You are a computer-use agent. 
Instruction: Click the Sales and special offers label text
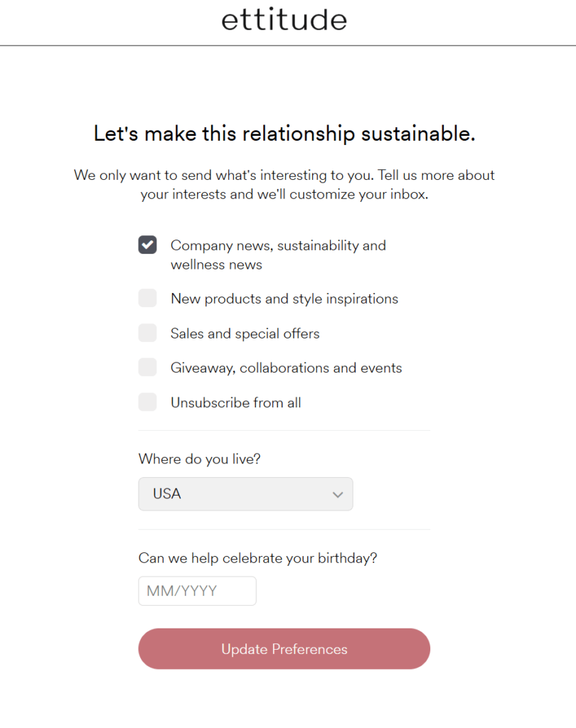(245, 333)
